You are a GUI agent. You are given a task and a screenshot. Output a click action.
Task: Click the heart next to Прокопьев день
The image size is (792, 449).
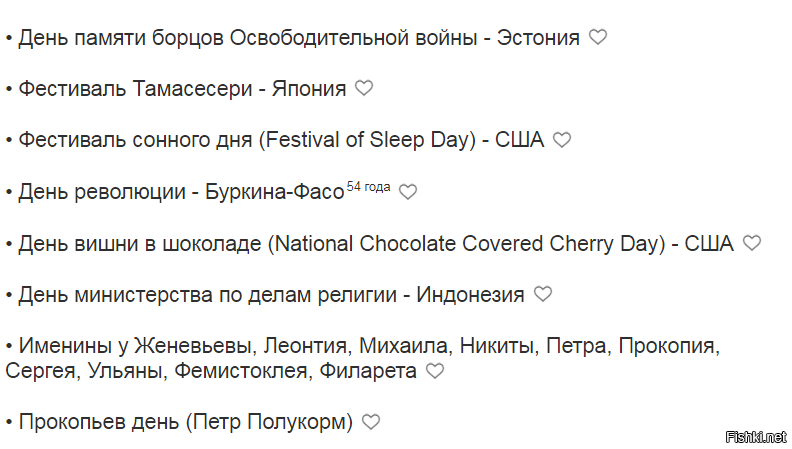(371, 422)
